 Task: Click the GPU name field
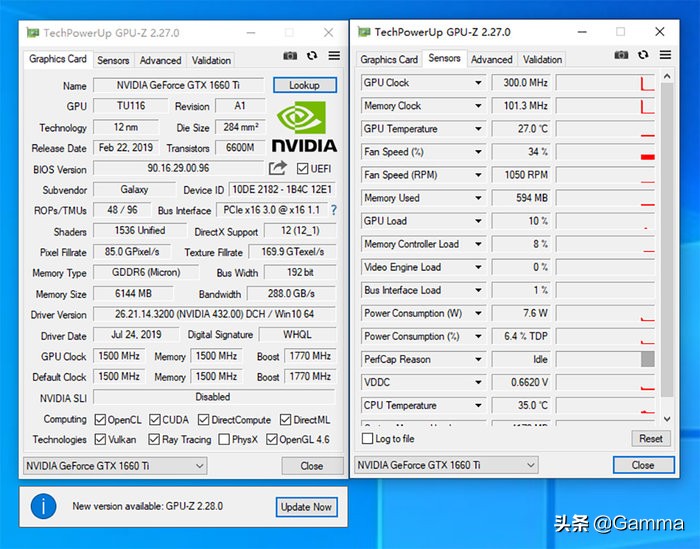point(178,85)
